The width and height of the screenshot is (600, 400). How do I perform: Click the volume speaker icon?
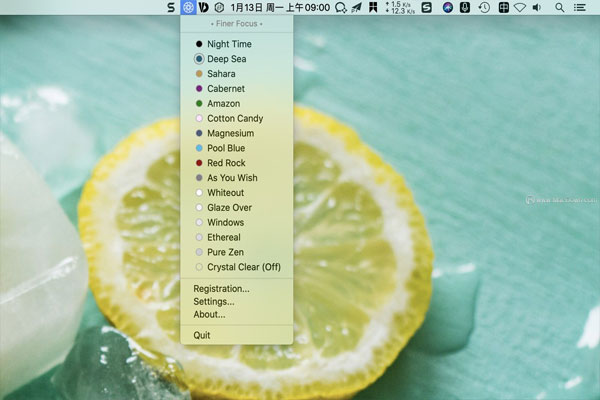(x=539, y=8)
